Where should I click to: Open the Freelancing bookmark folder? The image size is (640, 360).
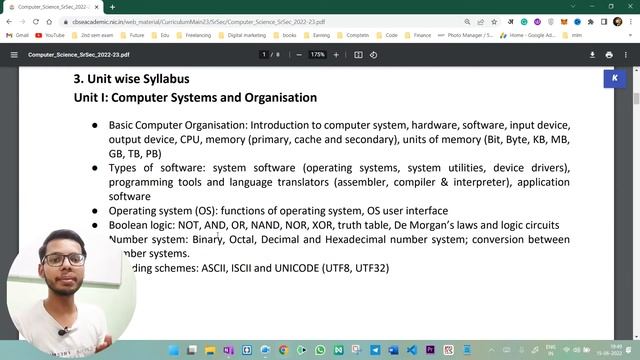coord(194,35)
